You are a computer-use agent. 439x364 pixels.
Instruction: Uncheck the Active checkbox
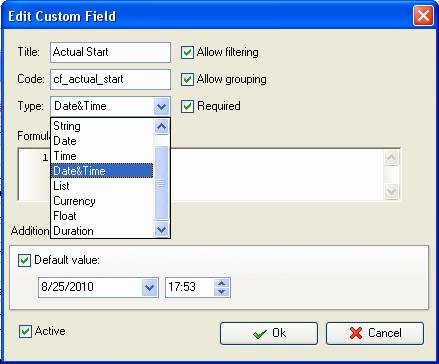click(25, 331)
